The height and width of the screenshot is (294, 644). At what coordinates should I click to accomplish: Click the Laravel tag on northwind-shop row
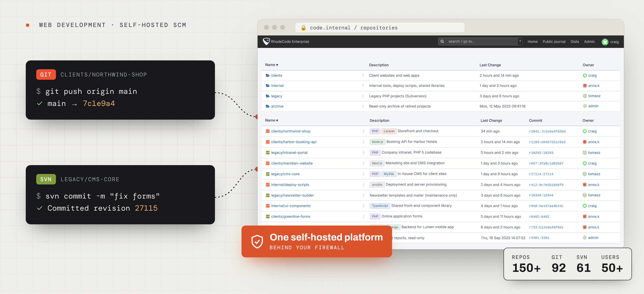pos(389,131)
